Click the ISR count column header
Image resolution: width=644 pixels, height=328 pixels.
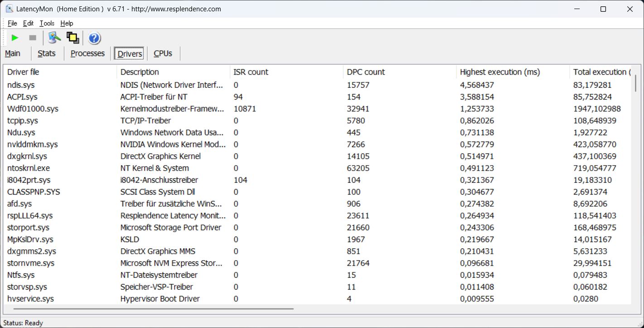250,72
